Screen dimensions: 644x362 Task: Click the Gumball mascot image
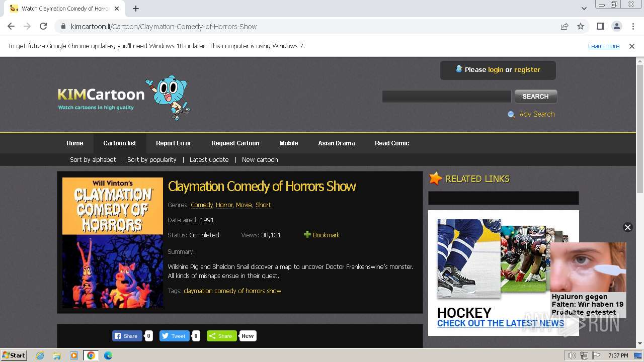168,98
